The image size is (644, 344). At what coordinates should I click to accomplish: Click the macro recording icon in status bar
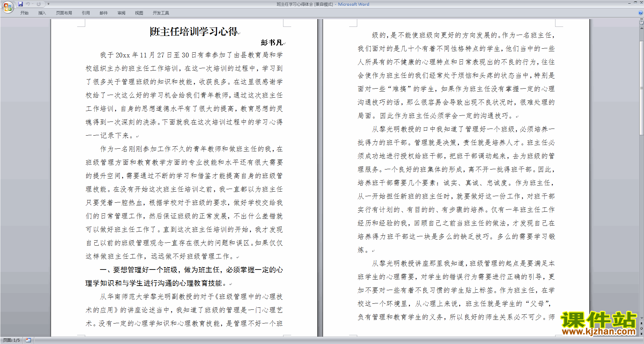28,340
